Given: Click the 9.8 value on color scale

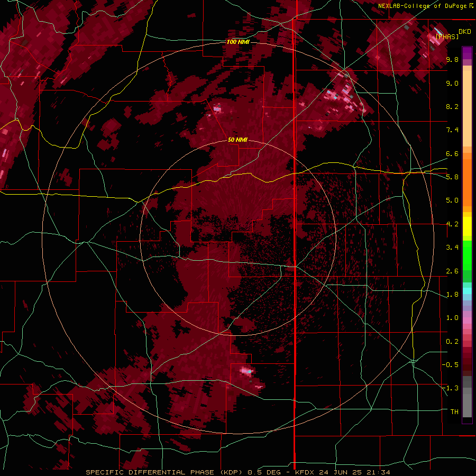Looking at the screenshot, I should pyautogui.click(x=452, y=59).
